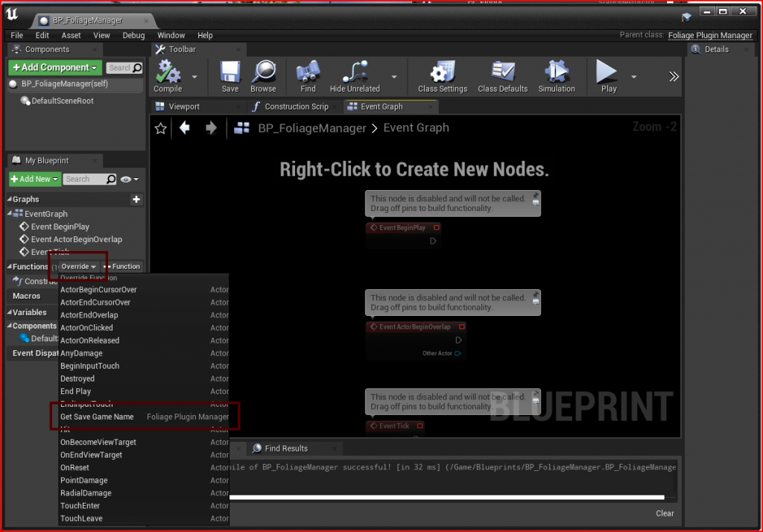Select Get Save Game Name override

(x=144, y=417)
